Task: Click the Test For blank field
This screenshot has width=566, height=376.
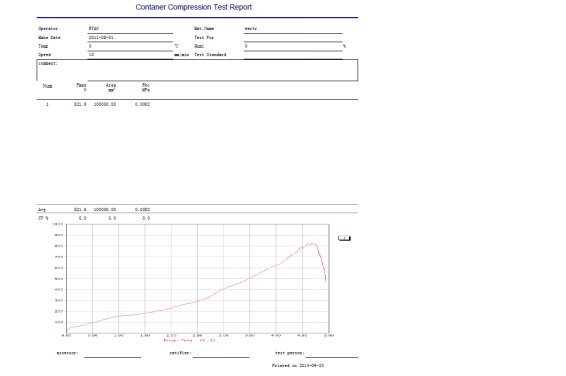Action: 293,38
